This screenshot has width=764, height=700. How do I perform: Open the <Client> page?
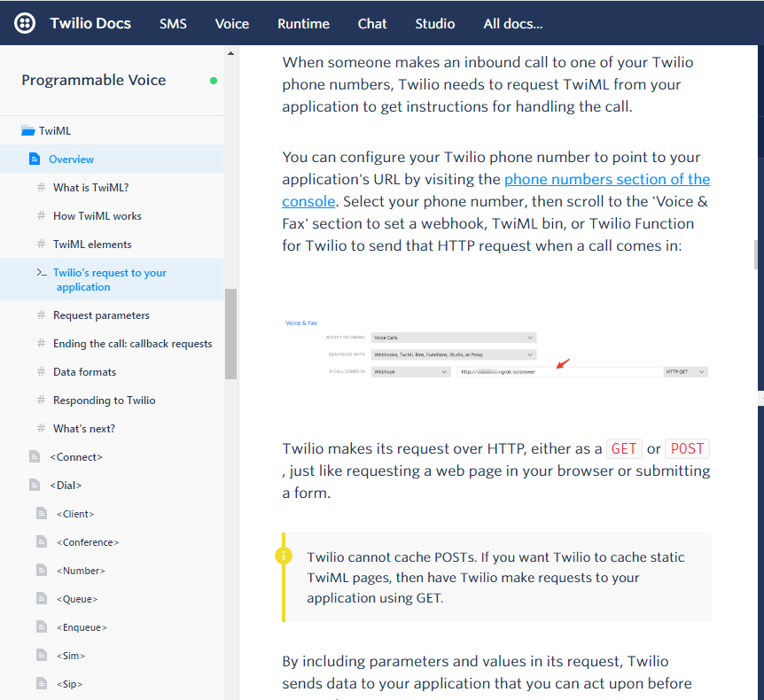click(x=75, y=514)
